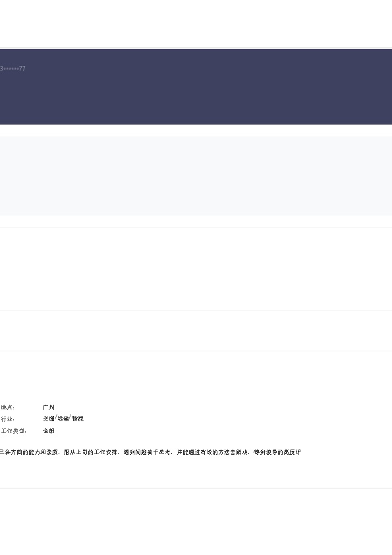Image resolution: width=392 pixels, height=555 pixels.
Task: Click the 工作类型 label
Action: point(13,431)
